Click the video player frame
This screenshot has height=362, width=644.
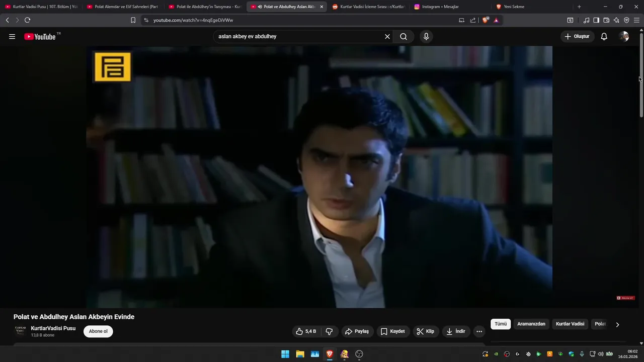(x=319, y=176)
